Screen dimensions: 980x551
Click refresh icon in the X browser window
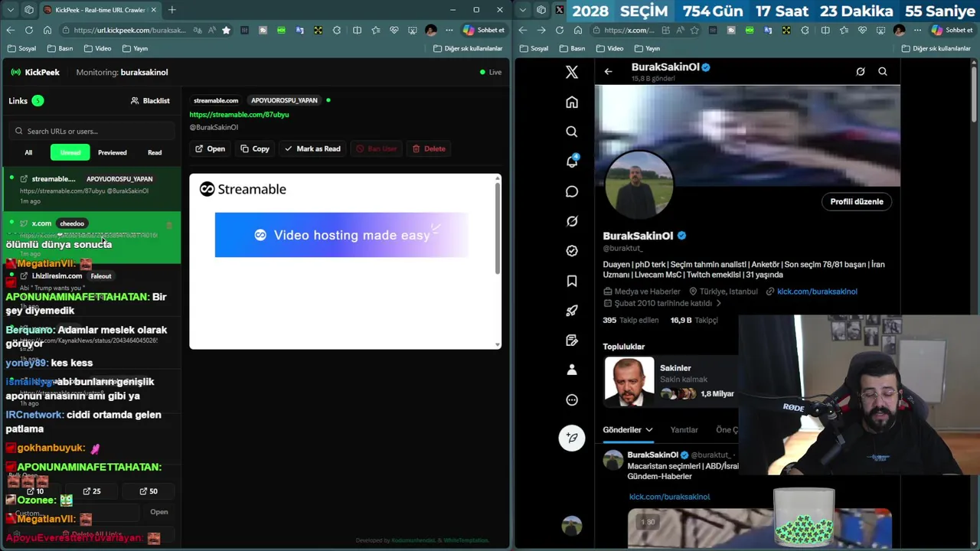coord(559,30)
